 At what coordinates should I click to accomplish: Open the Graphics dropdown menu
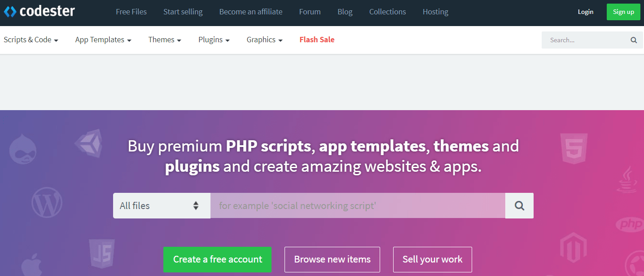(264, 40)
